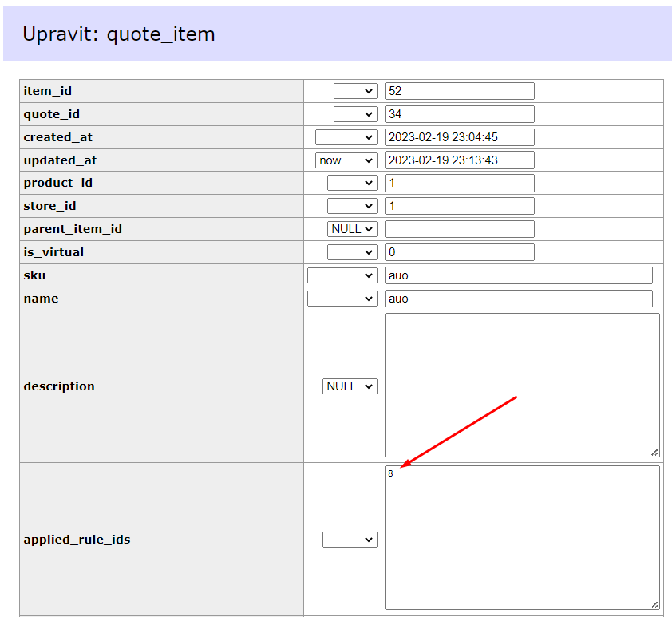The image size is (672, 617).
Task: Open the "now" dropdown for updated_at
Action: point(346,160)
